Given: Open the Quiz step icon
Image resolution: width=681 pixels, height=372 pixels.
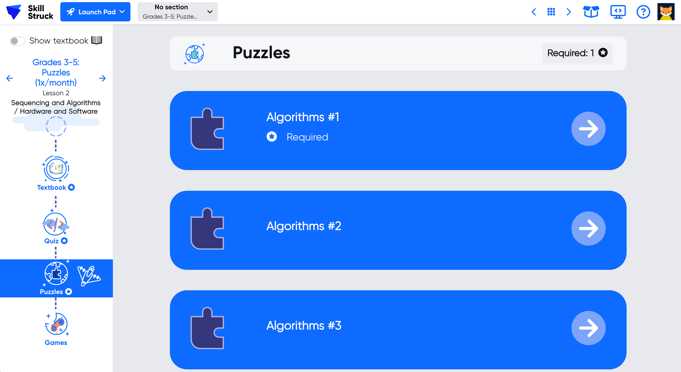Looking at the screenshot, I should [56, 224].
